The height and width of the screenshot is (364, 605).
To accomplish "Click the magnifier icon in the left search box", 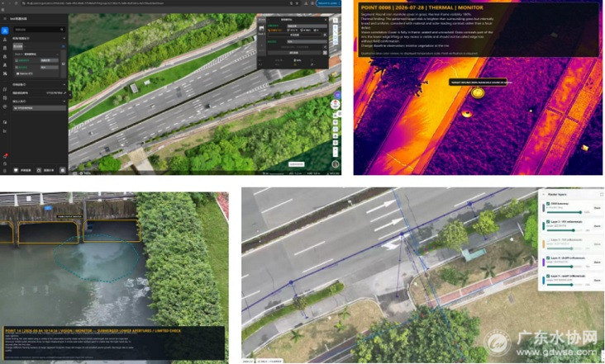I will tap(62, 29).
